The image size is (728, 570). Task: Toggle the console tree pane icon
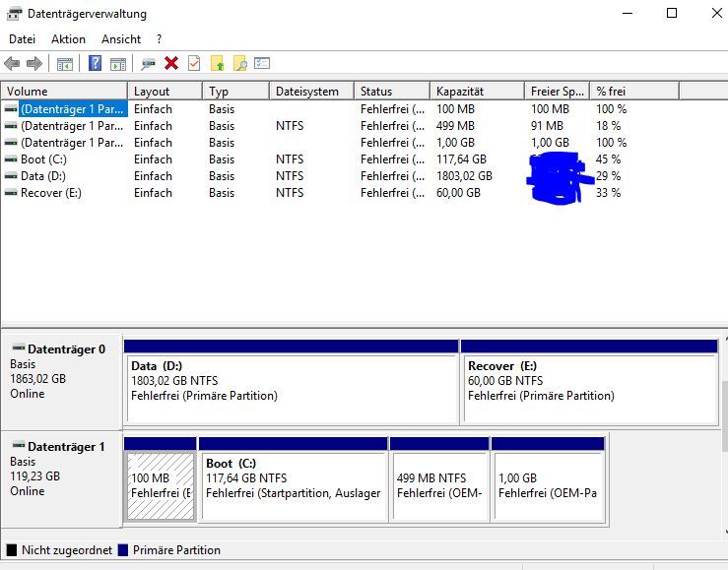point(65,64)
